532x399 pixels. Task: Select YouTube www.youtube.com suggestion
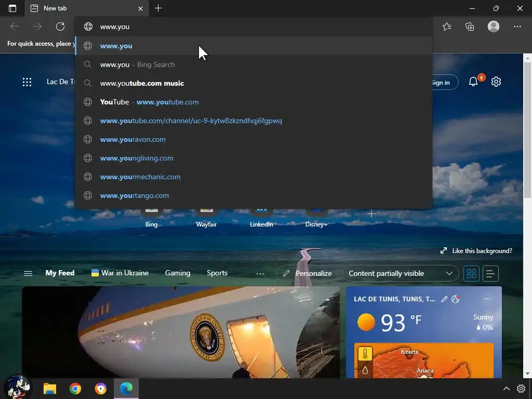click(x=253, y=102)
